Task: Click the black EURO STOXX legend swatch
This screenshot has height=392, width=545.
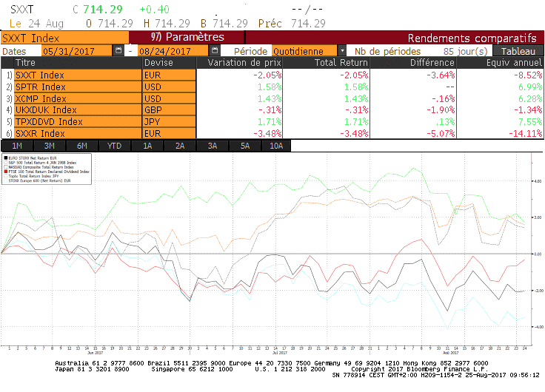Action: 6,158
